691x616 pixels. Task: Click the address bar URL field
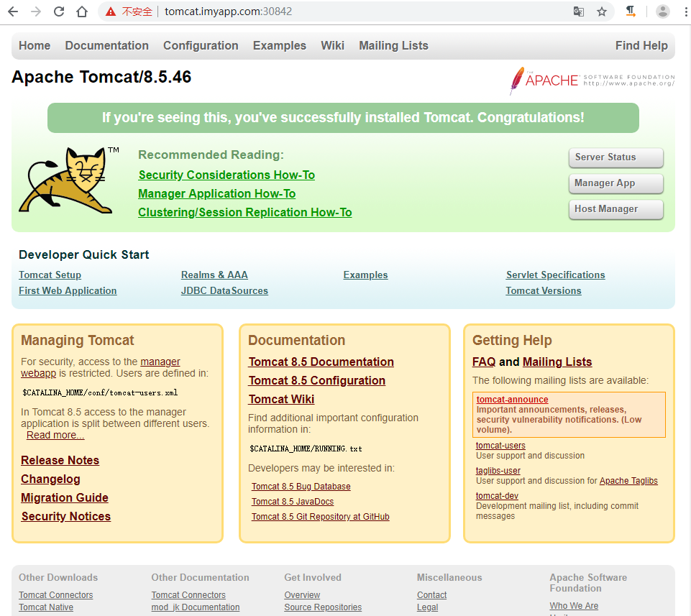coord(360,12)
